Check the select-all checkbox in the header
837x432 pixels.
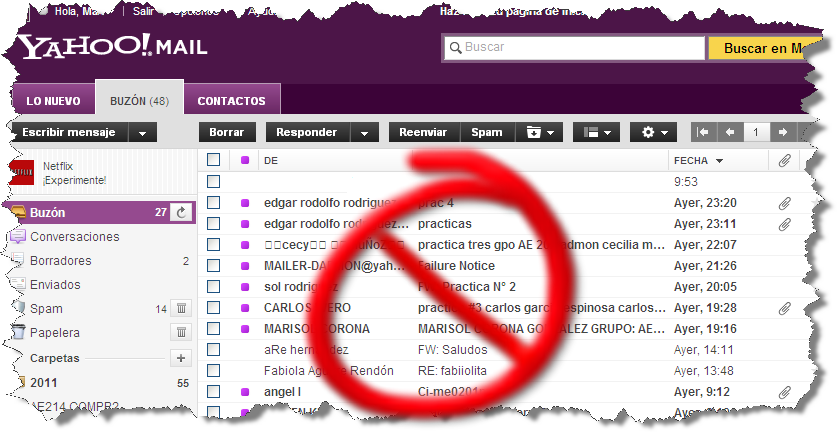click(214, 160)
